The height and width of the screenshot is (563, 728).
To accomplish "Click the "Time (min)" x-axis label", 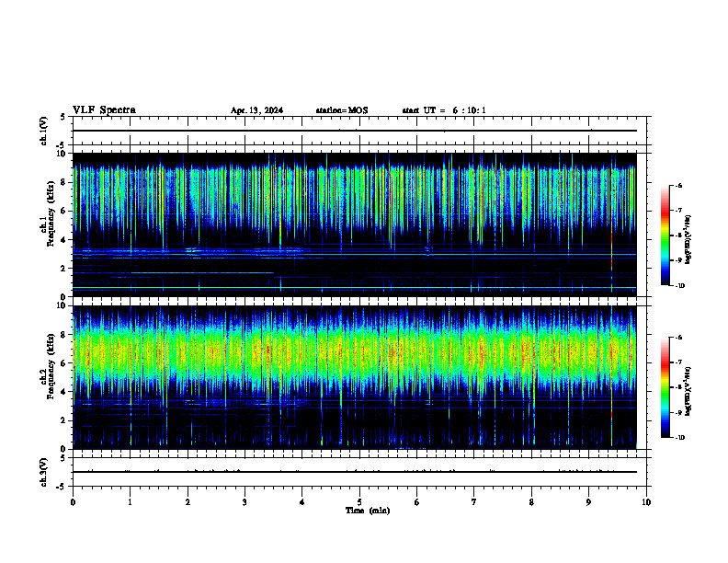I will coord(368,511).
